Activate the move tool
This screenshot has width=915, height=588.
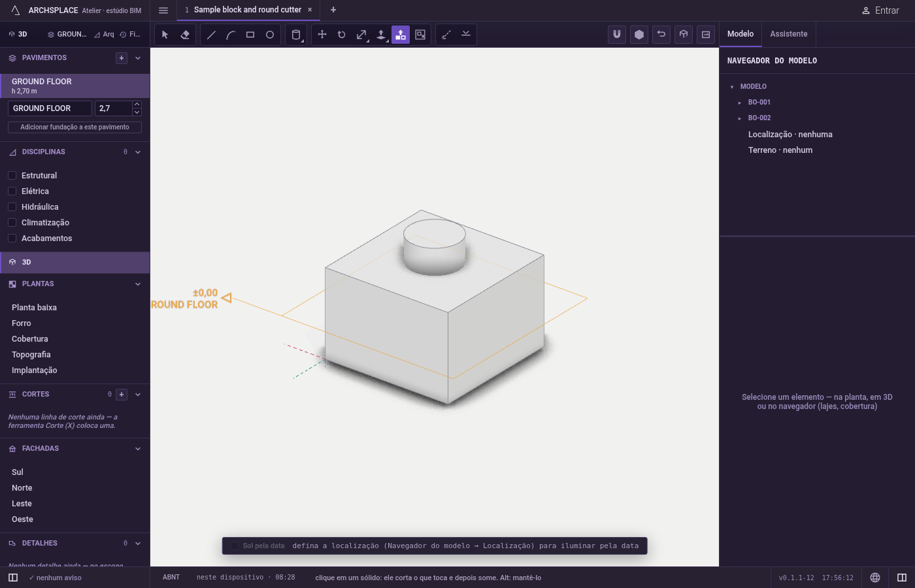click(322, 35)
